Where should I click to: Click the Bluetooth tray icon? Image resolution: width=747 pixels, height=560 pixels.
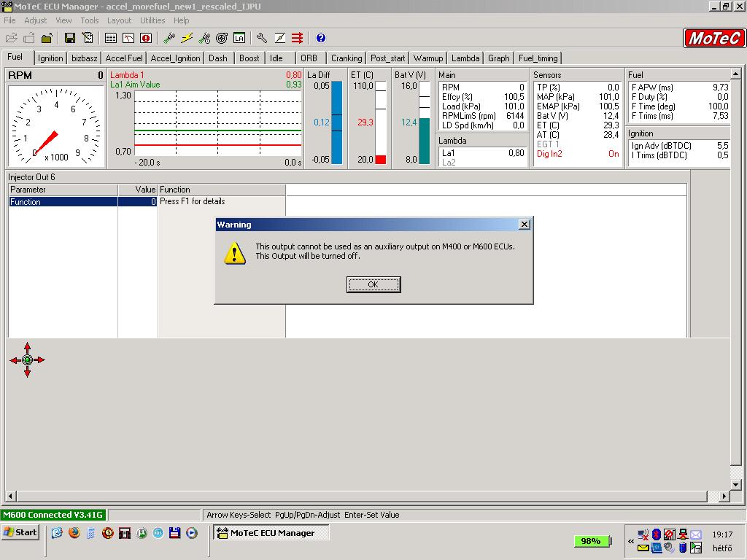pos(656,534)
